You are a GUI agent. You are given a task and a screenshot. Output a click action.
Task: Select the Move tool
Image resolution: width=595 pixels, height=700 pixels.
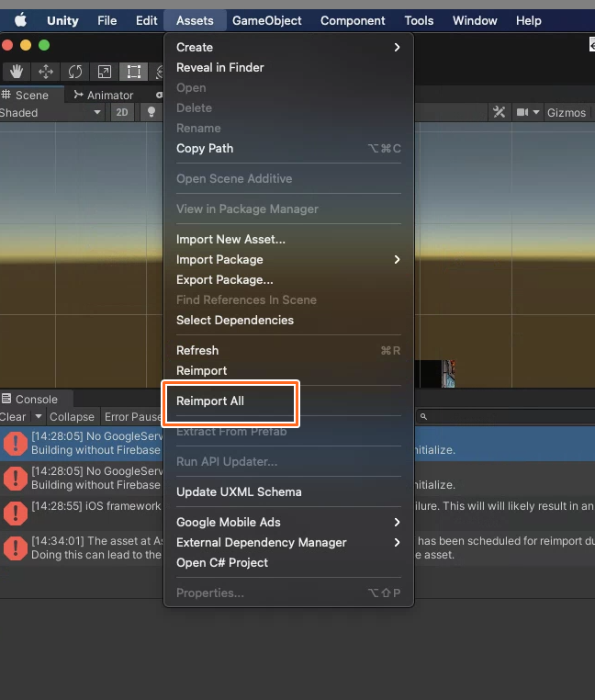pos(46,72)
